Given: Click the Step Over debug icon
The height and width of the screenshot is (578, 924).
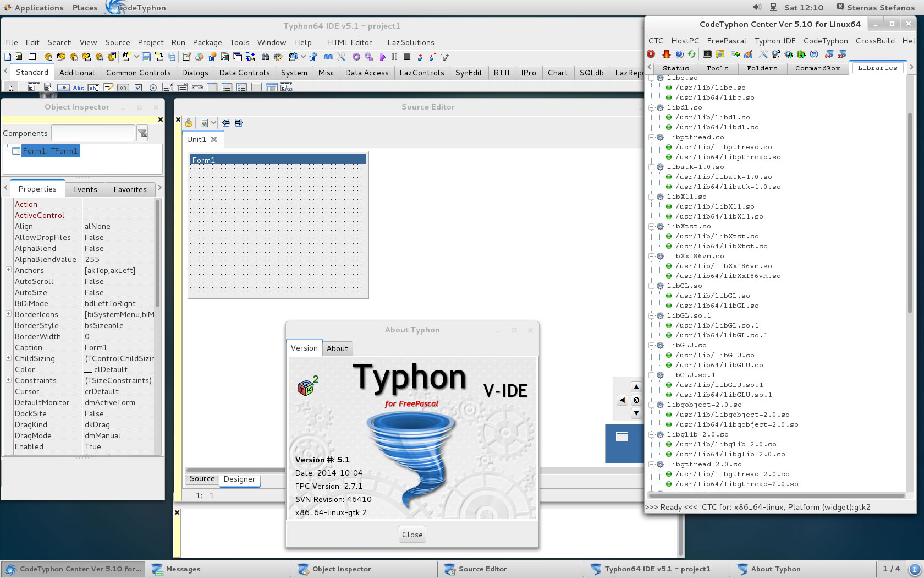Looking at the screenshot, I should click(432, 57).
